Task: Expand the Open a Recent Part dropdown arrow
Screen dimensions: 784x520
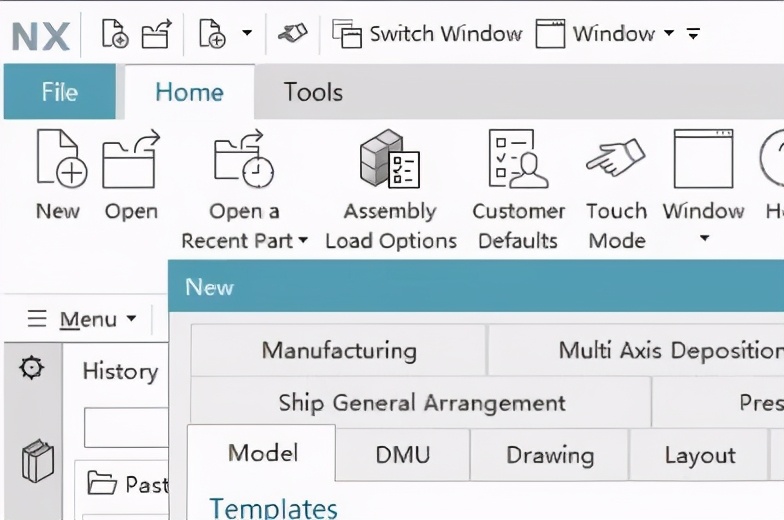Action: click(x=303, y=240)
